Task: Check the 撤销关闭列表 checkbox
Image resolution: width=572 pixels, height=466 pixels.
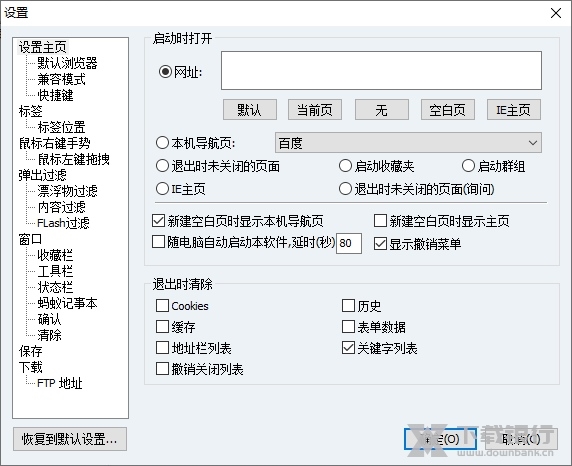Action: tap(162, 369)
